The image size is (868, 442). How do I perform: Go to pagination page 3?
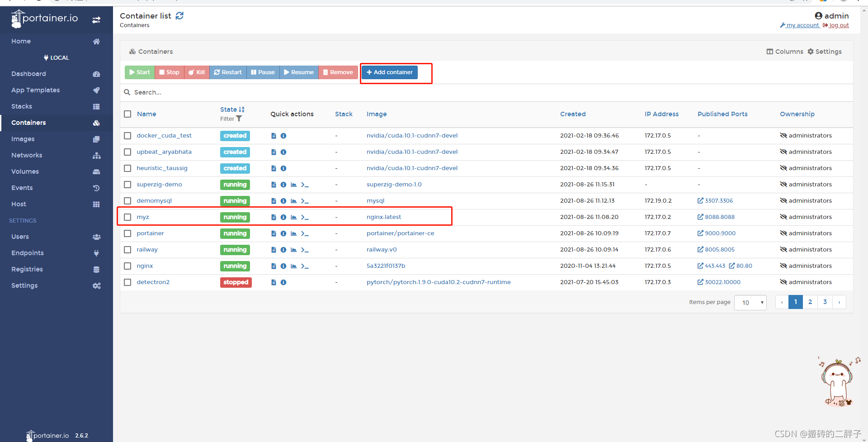pos(825,302)
